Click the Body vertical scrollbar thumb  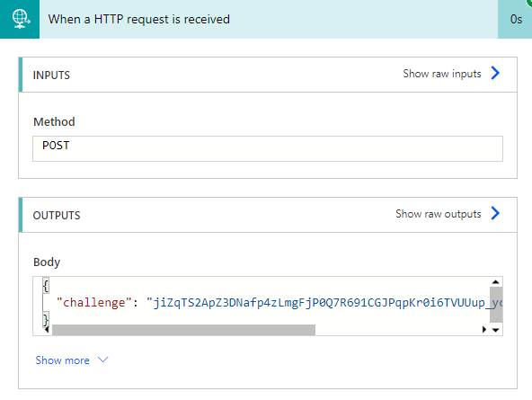click(x=496, y=305)
